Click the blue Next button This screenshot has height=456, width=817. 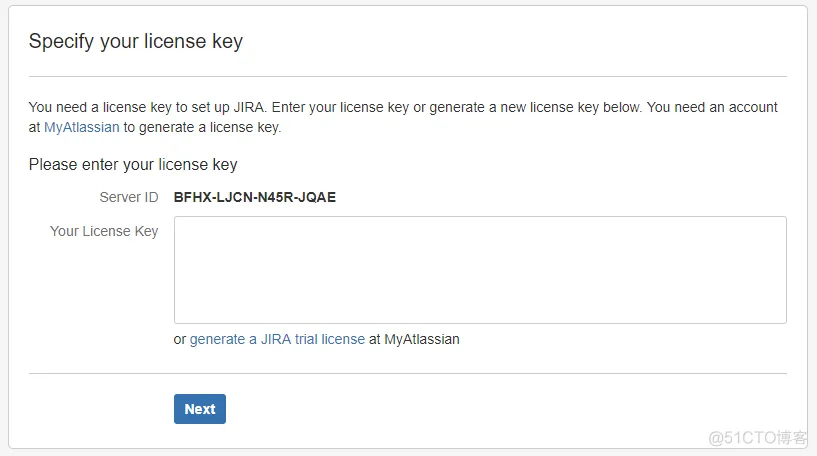coord(200,409)
